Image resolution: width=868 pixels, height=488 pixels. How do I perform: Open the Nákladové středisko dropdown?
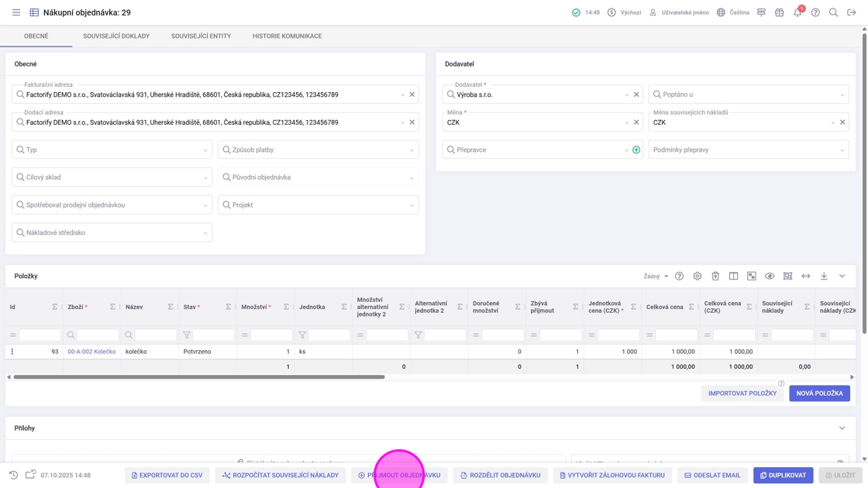(x=112, y=232)
